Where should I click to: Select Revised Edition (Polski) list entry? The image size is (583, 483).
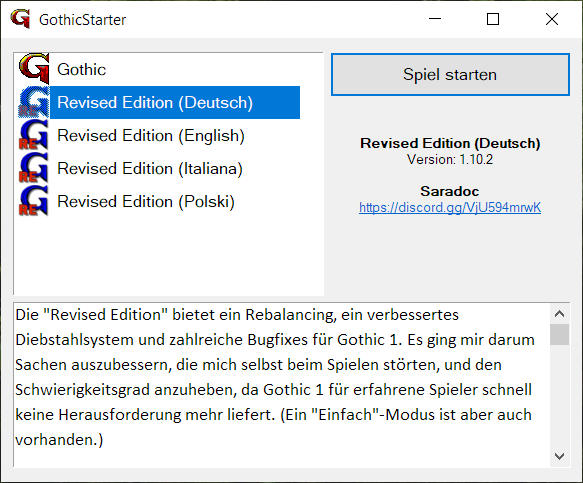click(146, 202)
